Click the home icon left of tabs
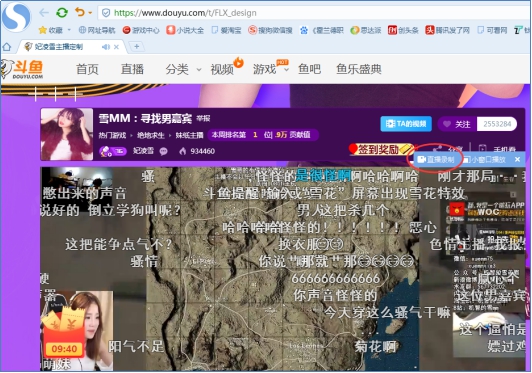532x373 pixels. (x=7, y=47)
